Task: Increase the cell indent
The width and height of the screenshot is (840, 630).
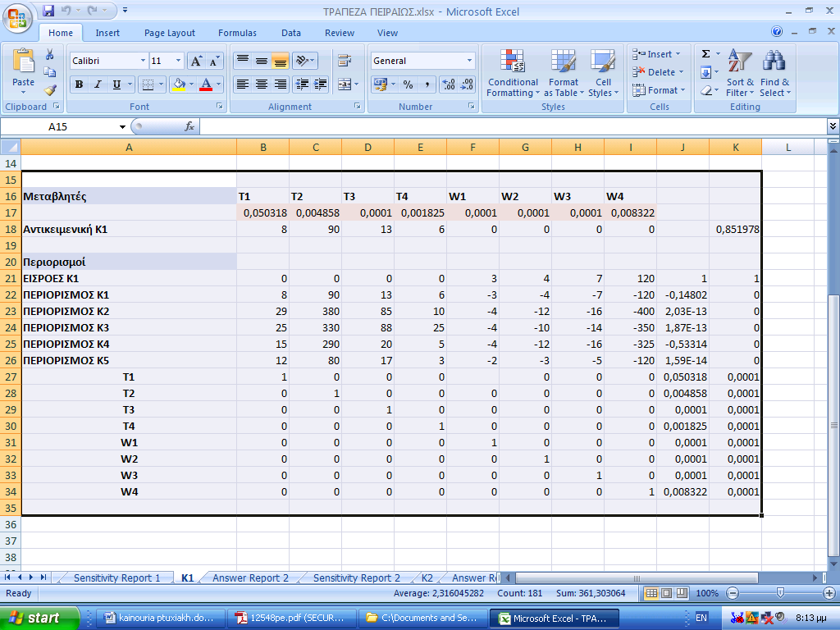Action: 321,84
